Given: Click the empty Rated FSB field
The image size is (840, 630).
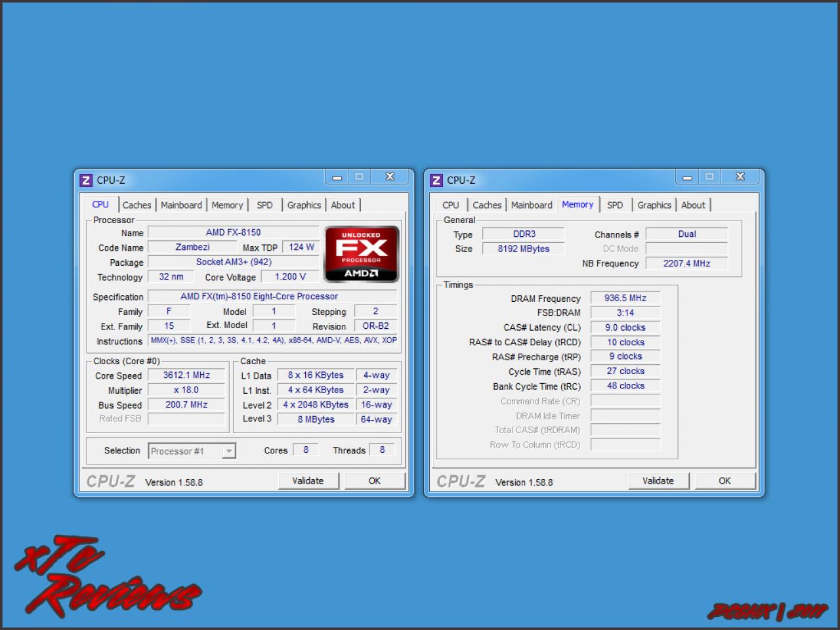Looking at the screenshot, I should click(186, 419).
